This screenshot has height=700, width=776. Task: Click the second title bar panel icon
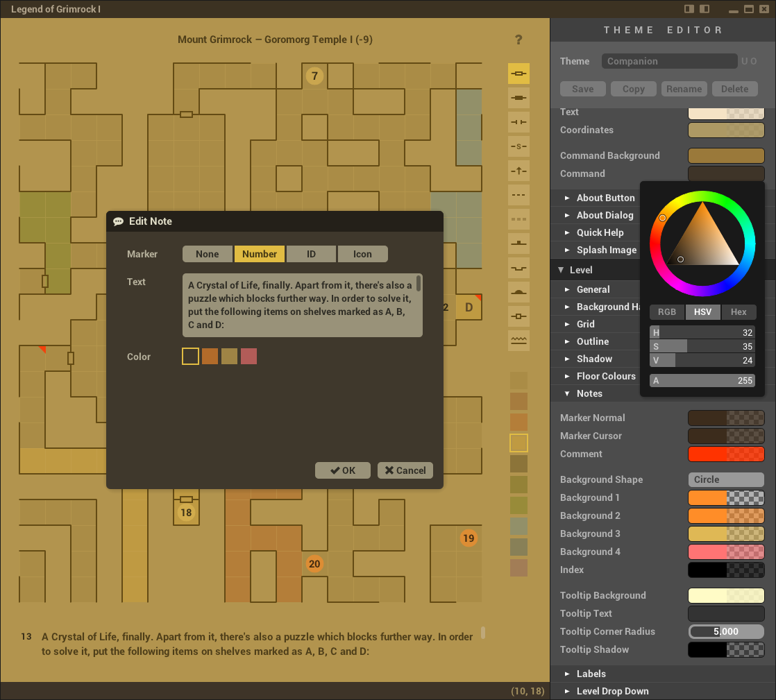point(705,9)
